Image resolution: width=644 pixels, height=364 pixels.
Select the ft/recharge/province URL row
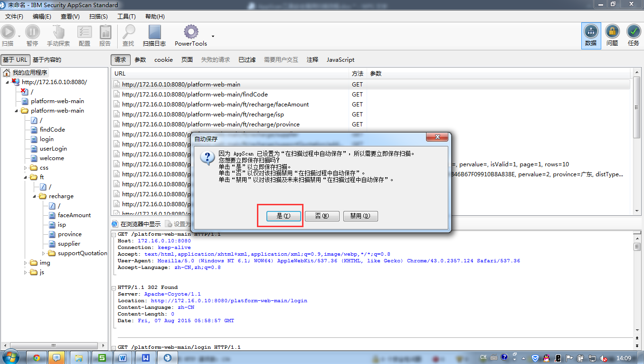370,125
